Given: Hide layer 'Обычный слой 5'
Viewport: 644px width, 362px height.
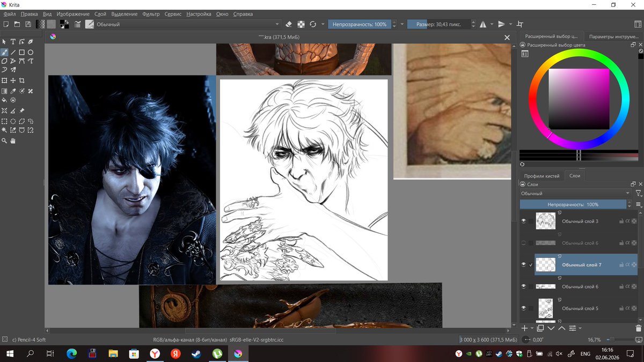Looking at the screenshot, I should click(x=524, y=308).
